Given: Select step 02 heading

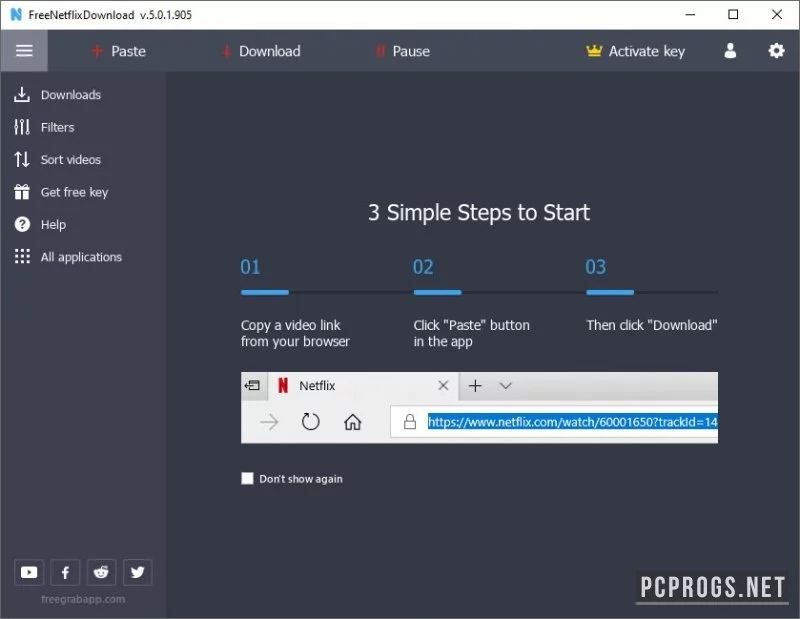Looking at the screenshot, I should (x=423, y=267).
